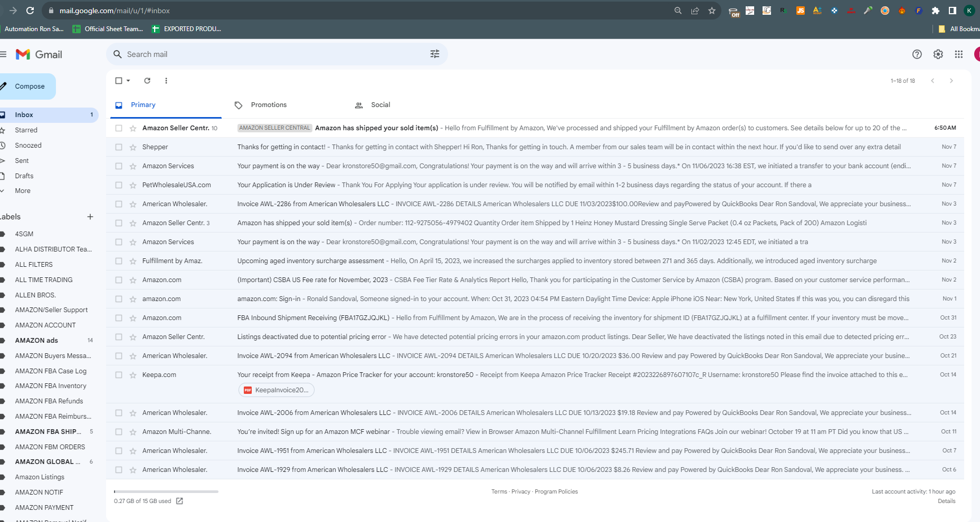Viewport: 980px width, 522px height.
Task: Open the AMAZON PAYMENT label
Action: pos(44,508)
